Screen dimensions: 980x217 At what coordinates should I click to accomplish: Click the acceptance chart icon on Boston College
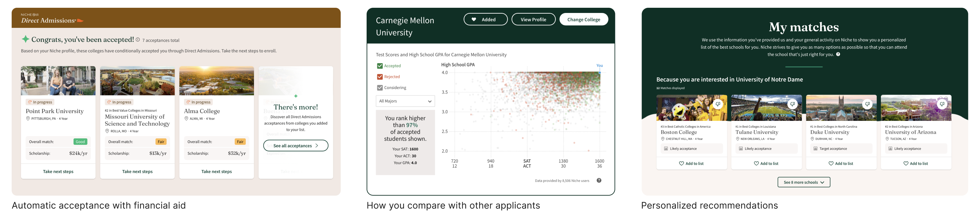point(666,148)
